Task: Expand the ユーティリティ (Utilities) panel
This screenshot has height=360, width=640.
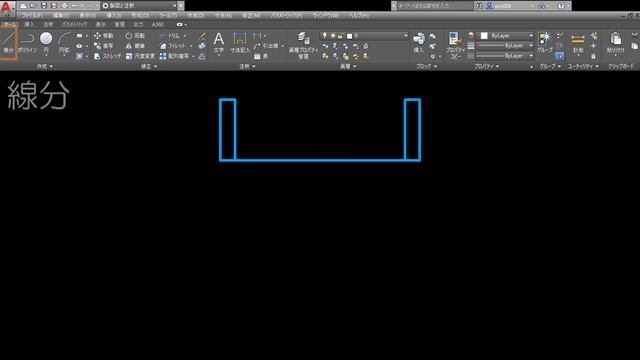Action: 583,66
